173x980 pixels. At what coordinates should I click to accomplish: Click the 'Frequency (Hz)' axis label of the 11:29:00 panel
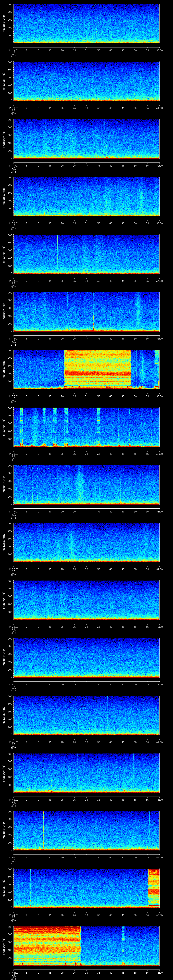pos(4,24)
